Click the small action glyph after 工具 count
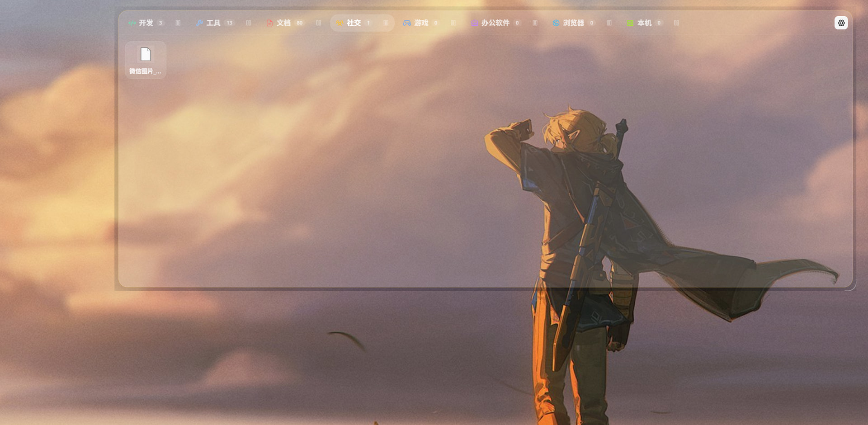The width and height of the screenshot is (868, 425). click(x=249, y=23)
